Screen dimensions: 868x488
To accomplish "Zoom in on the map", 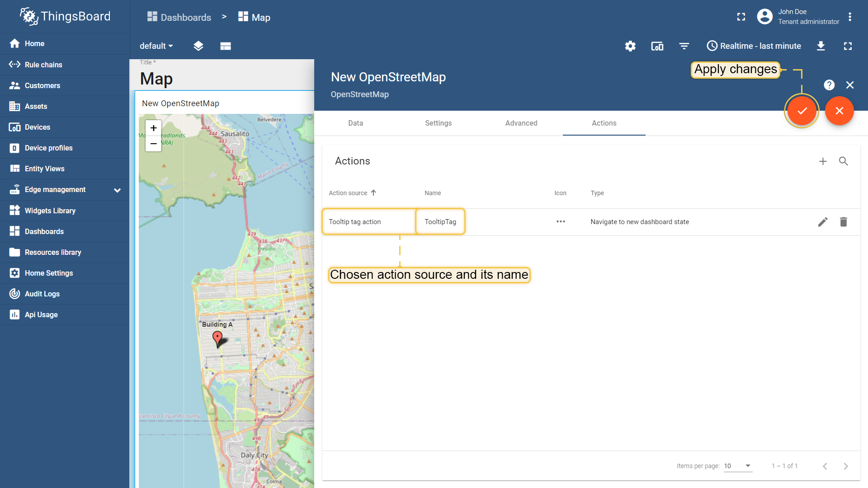I will tap(154, 128).
